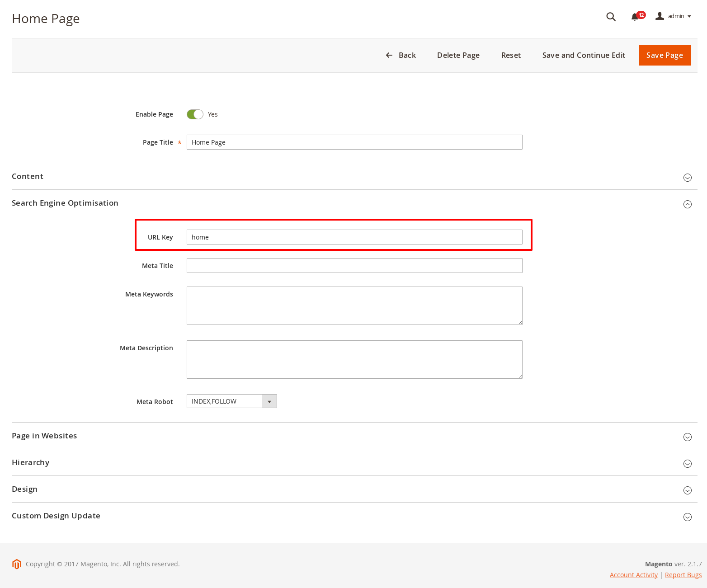Click the Copyright 2017 Magento footer text
707x588 pixels.
tap(103, 564)
